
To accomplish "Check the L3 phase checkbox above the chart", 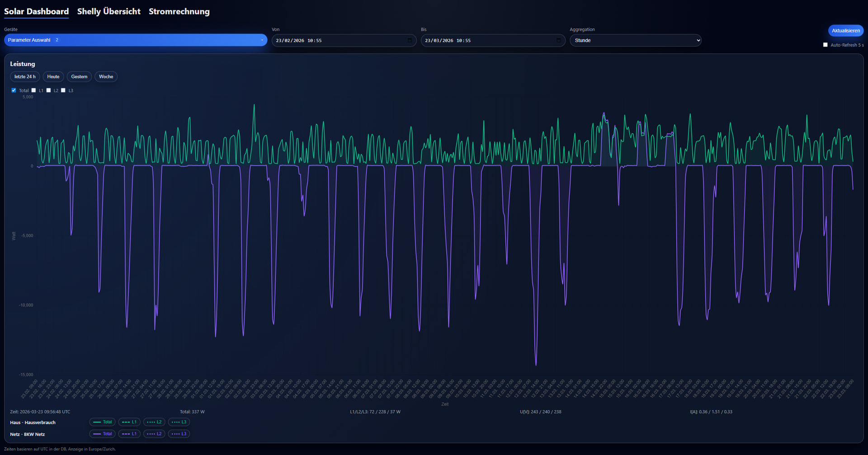I will 63,90.
